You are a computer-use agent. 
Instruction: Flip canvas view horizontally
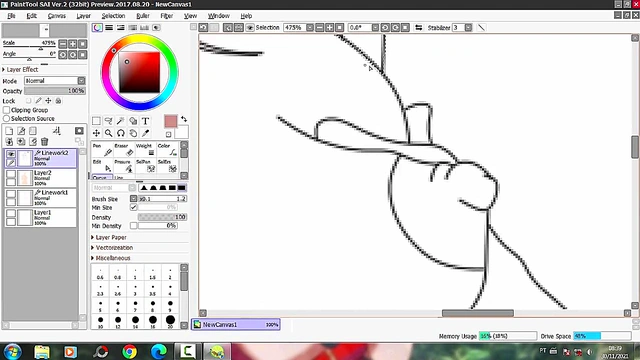pos(418,27)
